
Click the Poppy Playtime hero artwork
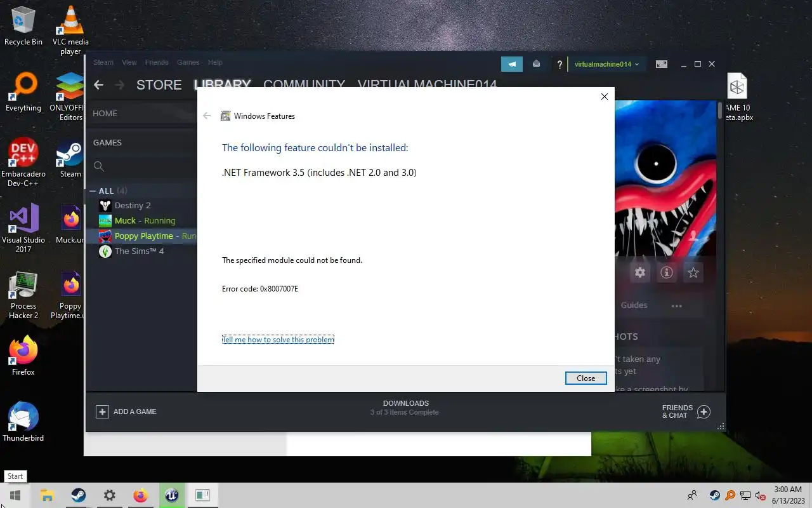665,178
